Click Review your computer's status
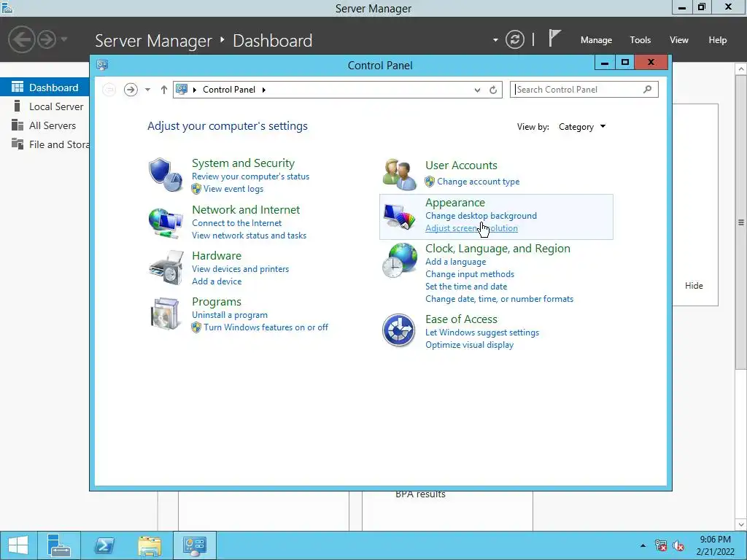Screen dimensions: 747x560 tap(251, 176)
